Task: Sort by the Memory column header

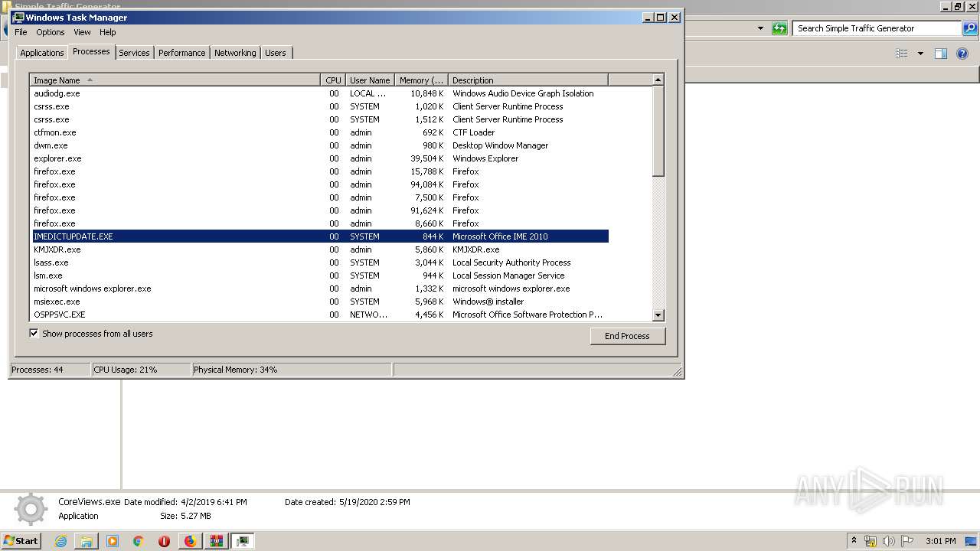Action: point(422,80)
